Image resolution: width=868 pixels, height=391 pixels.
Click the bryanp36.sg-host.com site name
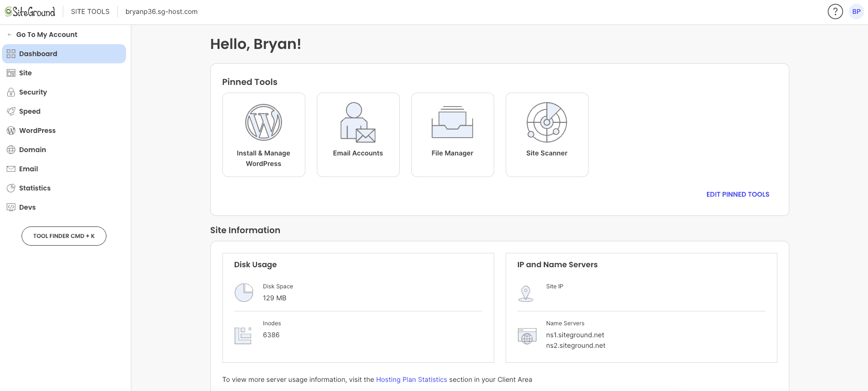coord(162,12)
